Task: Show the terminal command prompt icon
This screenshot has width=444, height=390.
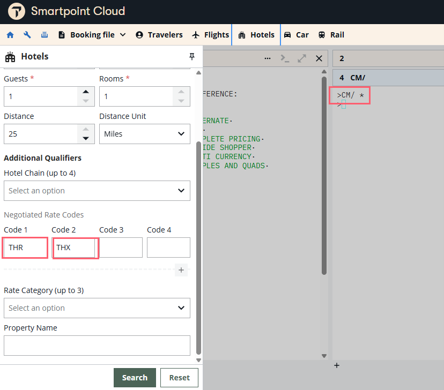Action: (x=285, y=58)
